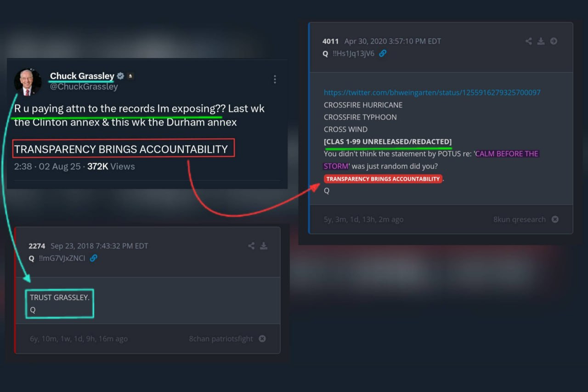Screen dimensions: 588x392
Task: Click the 8kun qresearch board label
Action: tap(520, 219)
